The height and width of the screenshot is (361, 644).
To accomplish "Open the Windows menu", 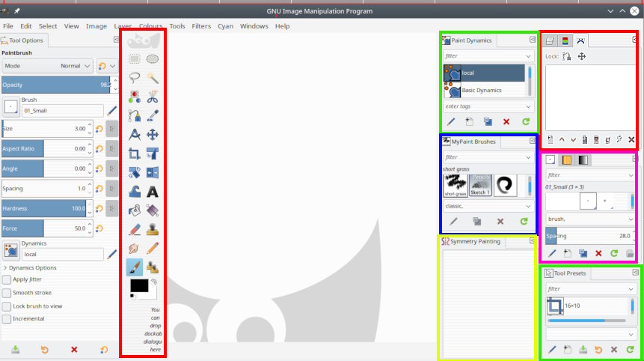I will pos(254,26).
